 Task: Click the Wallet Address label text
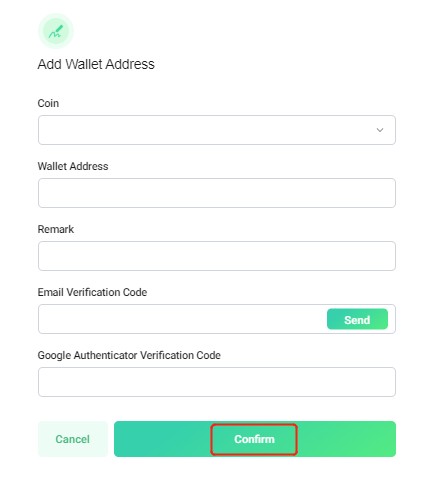pos(73,166)
